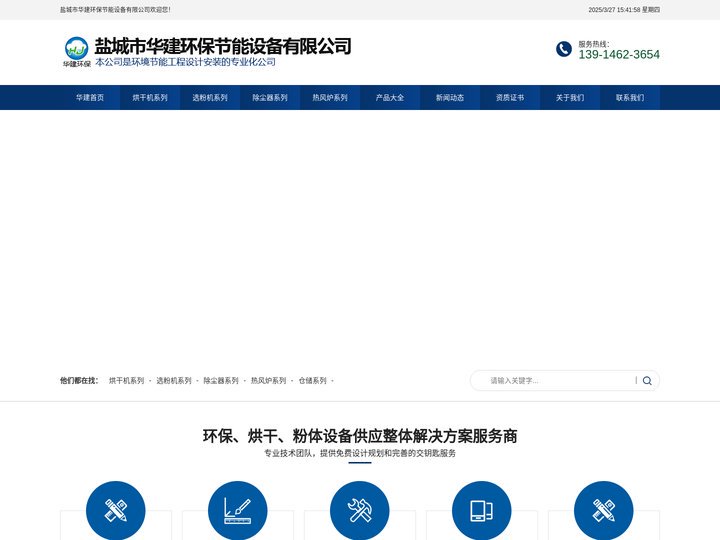The width and height of the screenshot is (720, 540).
Task: Open the mobile devices service icon
Action: [482, 511]
